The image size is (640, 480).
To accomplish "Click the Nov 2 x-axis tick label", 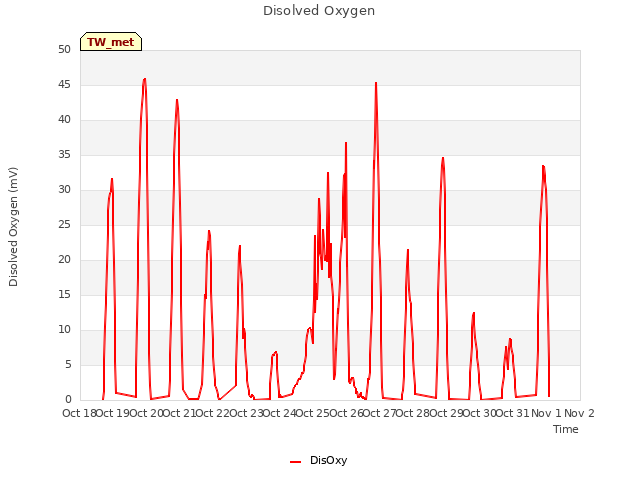I will (x=579, y=413).
